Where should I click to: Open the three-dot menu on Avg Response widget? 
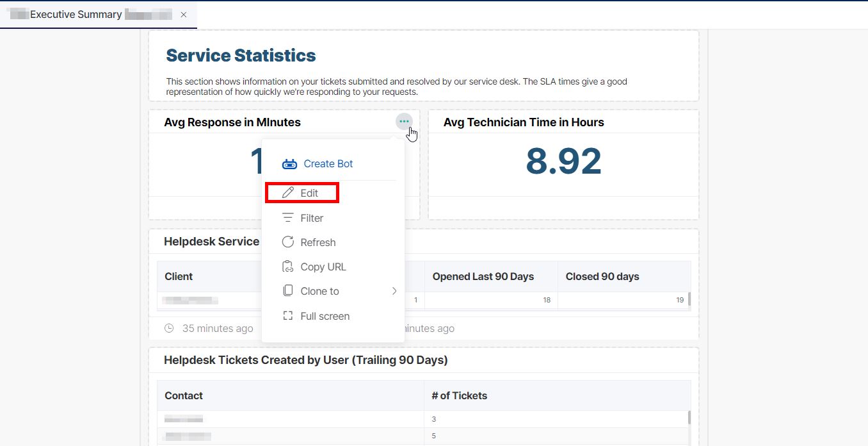click(404, 121)
